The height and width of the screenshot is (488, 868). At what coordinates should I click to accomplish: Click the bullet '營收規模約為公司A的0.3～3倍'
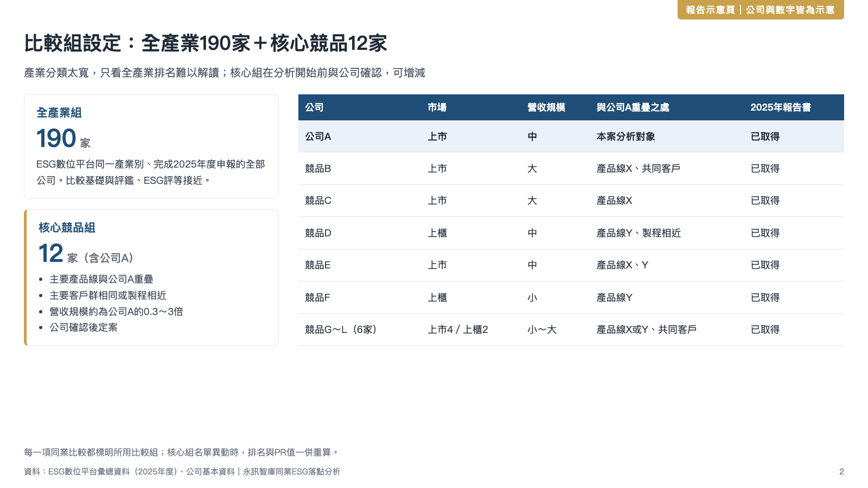click(116, 312)
